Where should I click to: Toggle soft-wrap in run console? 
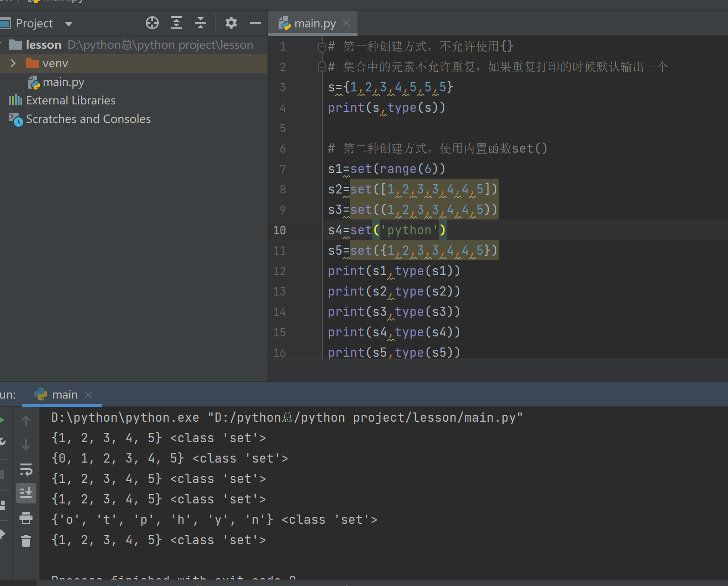pos(26,469)
